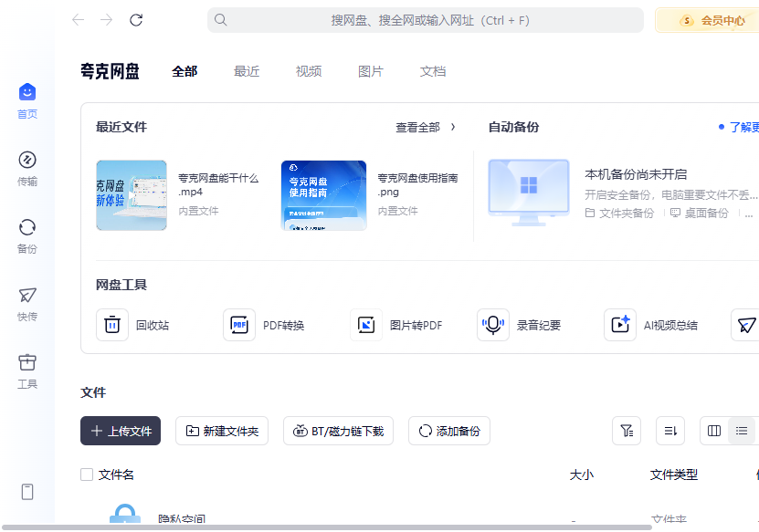This screenshot has width=759, height=532.
Task: Click the 文件类型 column header
Action: pyautogui.click(x=674, y=475)
